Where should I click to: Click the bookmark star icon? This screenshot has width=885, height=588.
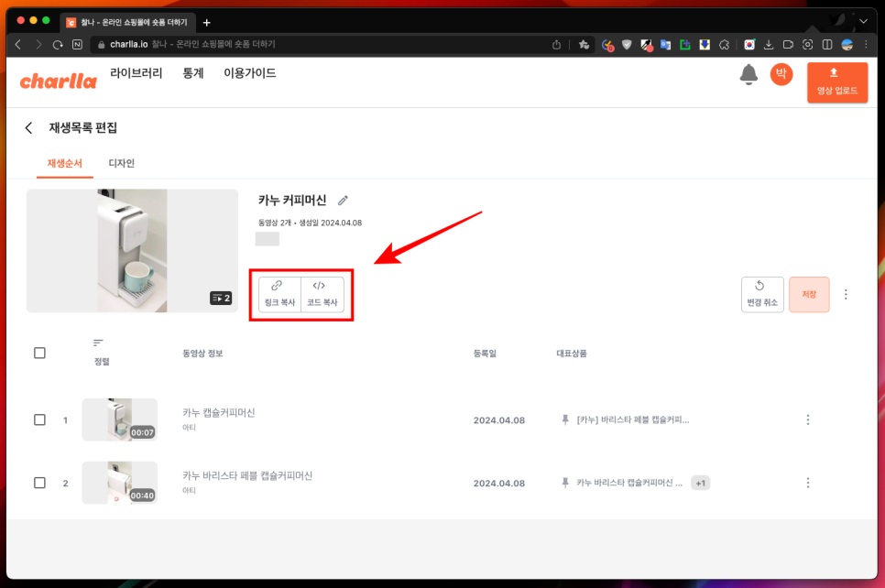point(584,45)
